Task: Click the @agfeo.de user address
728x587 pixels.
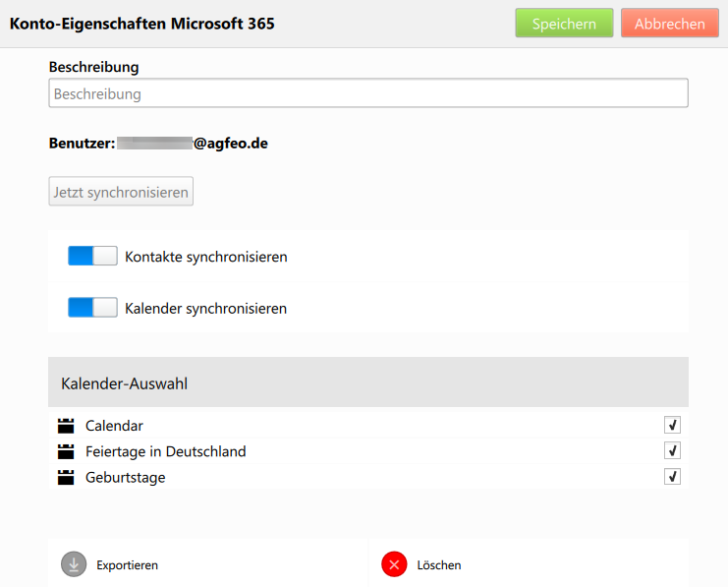Action: (231, 144)
